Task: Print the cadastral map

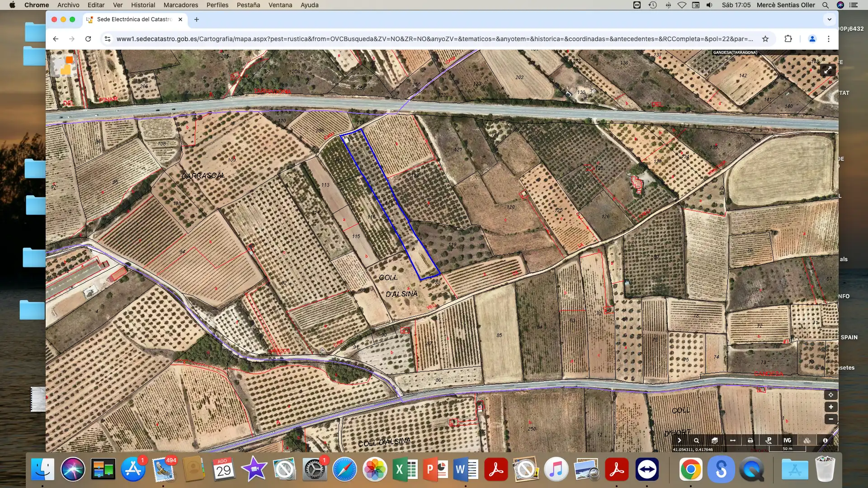Action: (750, 441)
